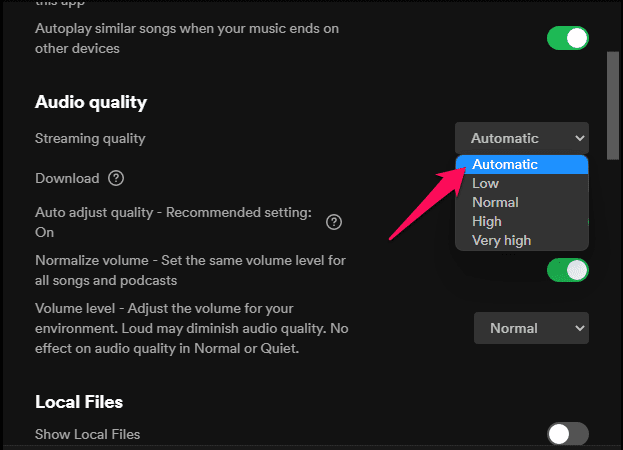Click the Download setting label text
623x450 pixels.
(x=67, y=179)
